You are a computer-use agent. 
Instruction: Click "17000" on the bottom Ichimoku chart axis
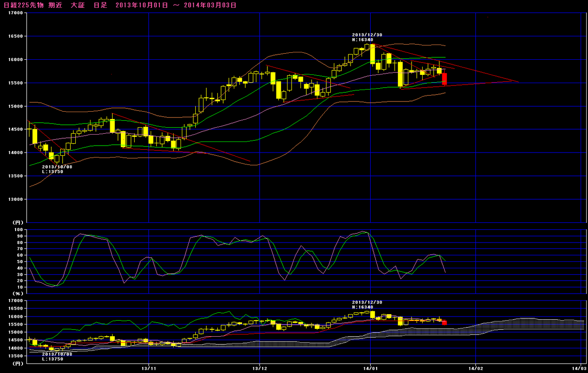[x=16, y=300]
